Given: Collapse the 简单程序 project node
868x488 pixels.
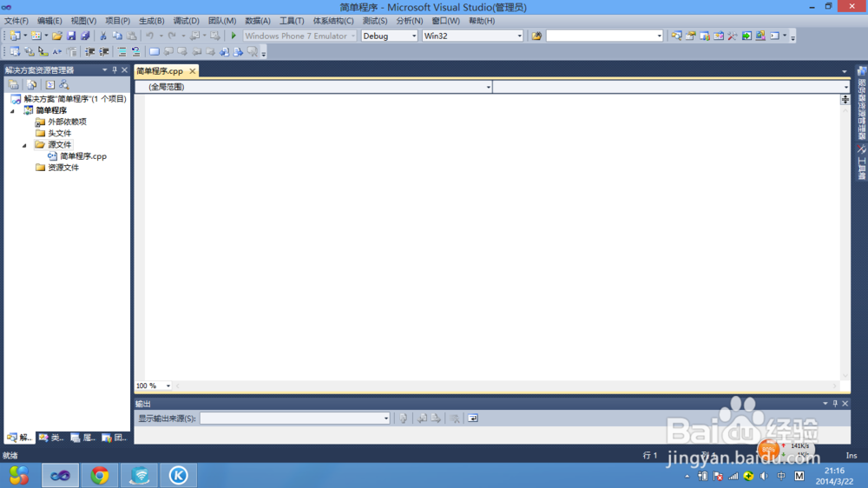Looking at the screenshot, I should 13,111.
